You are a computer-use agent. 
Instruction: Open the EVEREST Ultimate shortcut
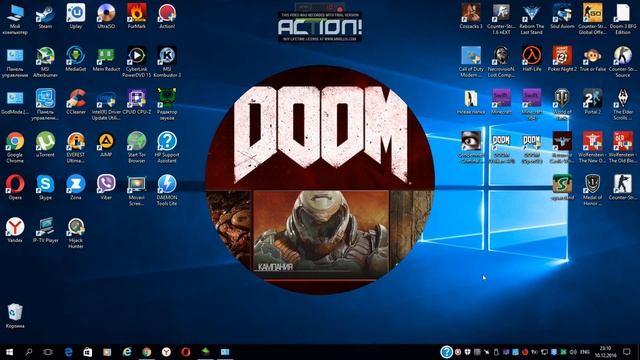[x=76, y=148]
